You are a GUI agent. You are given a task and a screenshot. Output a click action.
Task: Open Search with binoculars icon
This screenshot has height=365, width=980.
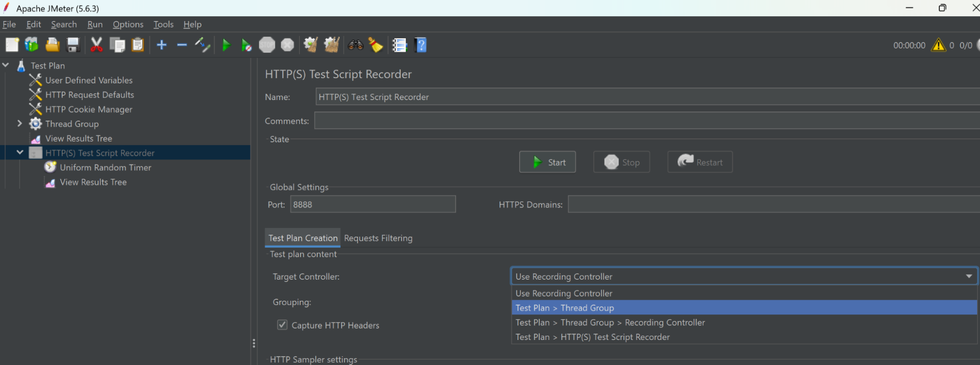(355, 45)
